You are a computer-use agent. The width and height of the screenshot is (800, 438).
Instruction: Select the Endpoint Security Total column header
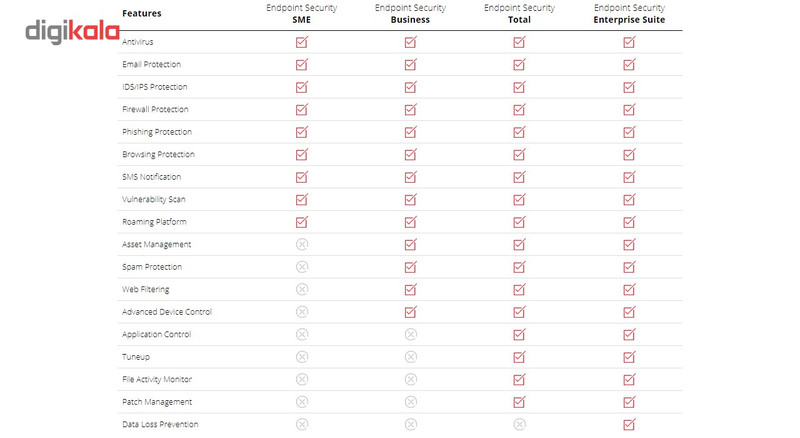click(519, 14)
